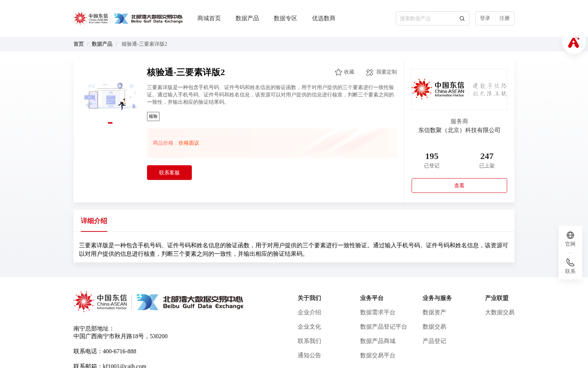Click the 业务平台 footer heading
This screenshot has width=588, height=368.
(372, 298)
